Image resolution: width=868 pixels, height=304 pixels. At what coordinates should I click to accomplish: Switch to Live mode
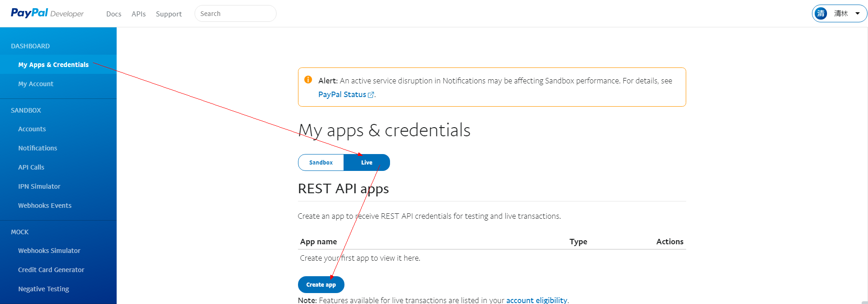pyautogui.click(x=367, y=163)
